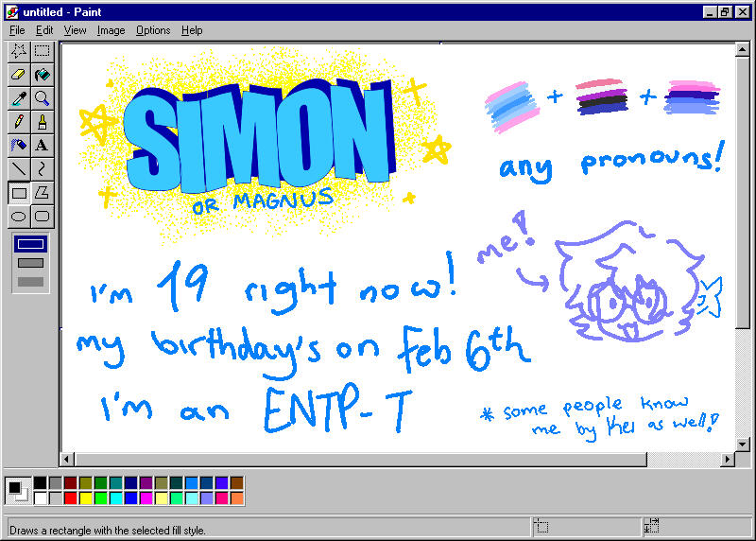Choose the outline-only rectangle fill style
Screen dimensions: 756x541
pos(31,244)
